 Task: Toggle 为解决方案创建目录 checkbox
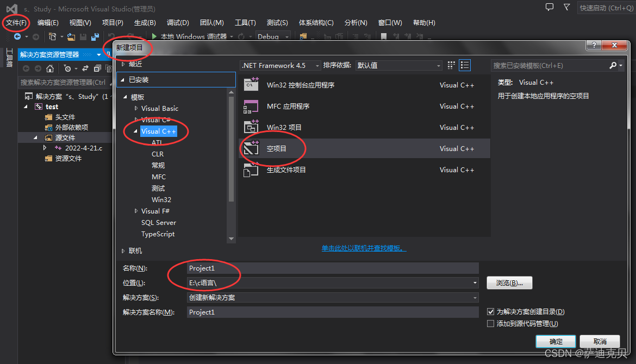pos(491,312)
